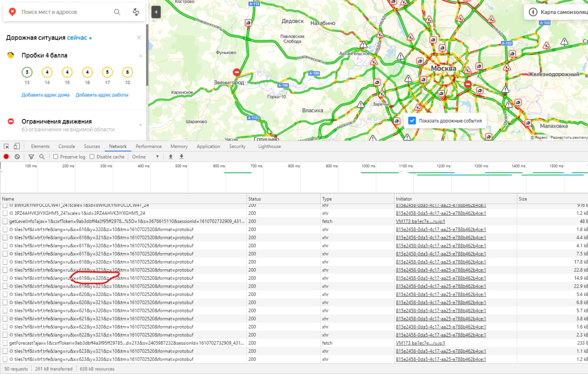Open the network search tool

pyautogui.click(x=42, y=157)
